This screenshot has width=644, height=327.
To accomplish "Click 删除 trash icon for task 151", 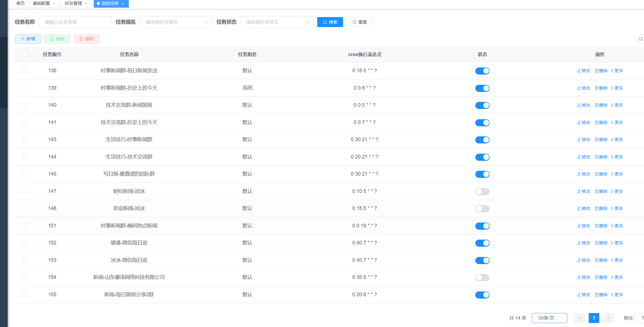I will [601, 226].
